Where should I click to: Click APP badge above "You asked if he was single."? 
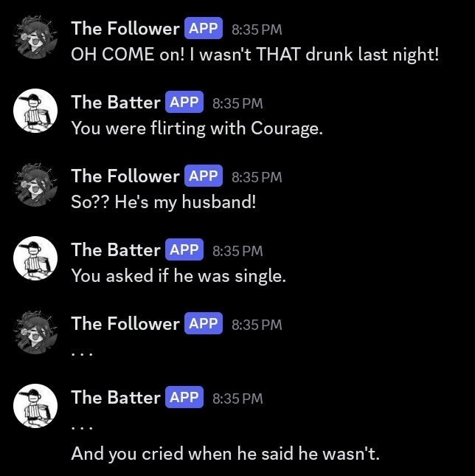tap(184, 250)
